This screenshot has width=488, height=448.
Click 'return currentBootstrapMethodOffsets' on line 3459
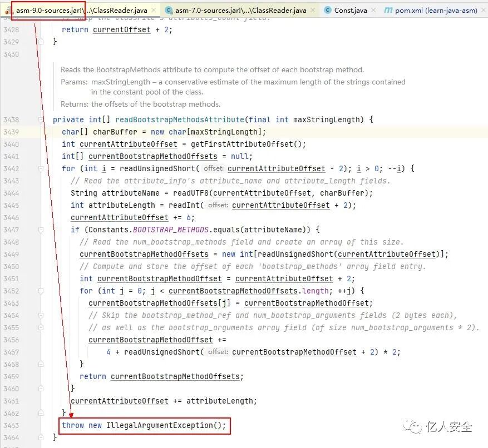161,376
